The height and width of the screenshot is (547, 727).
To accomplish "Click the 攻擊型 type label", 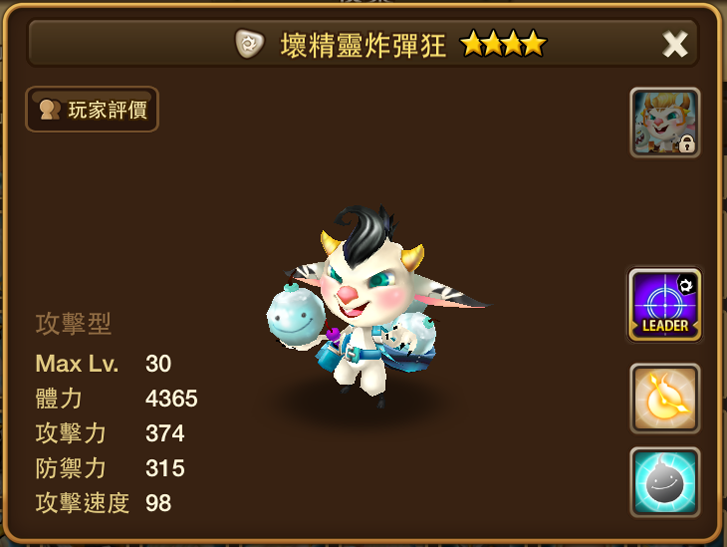I will point(73,323).
